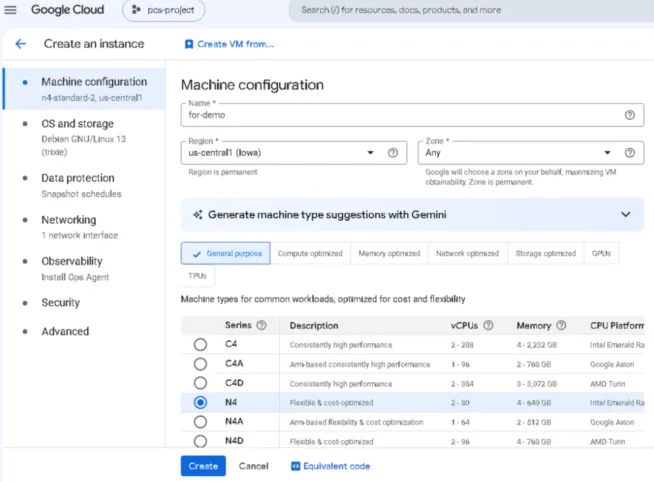
Task: Click the Google Cloud logo
Action: 68,10
